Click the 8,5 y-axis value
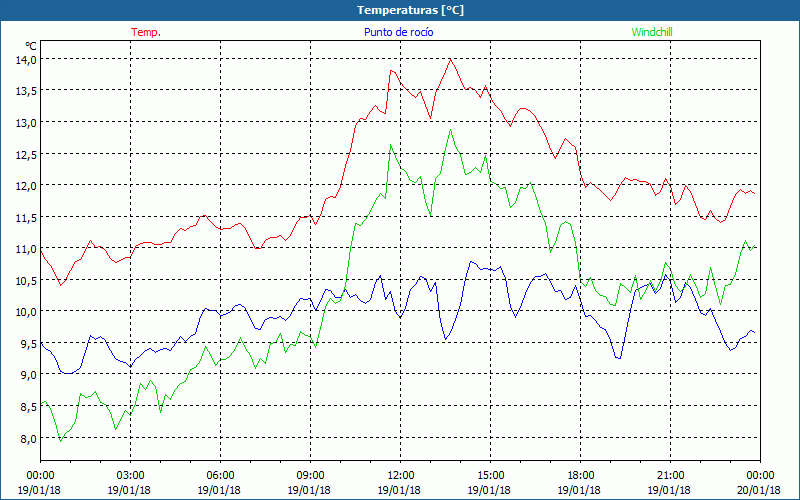 pos(29,407)
